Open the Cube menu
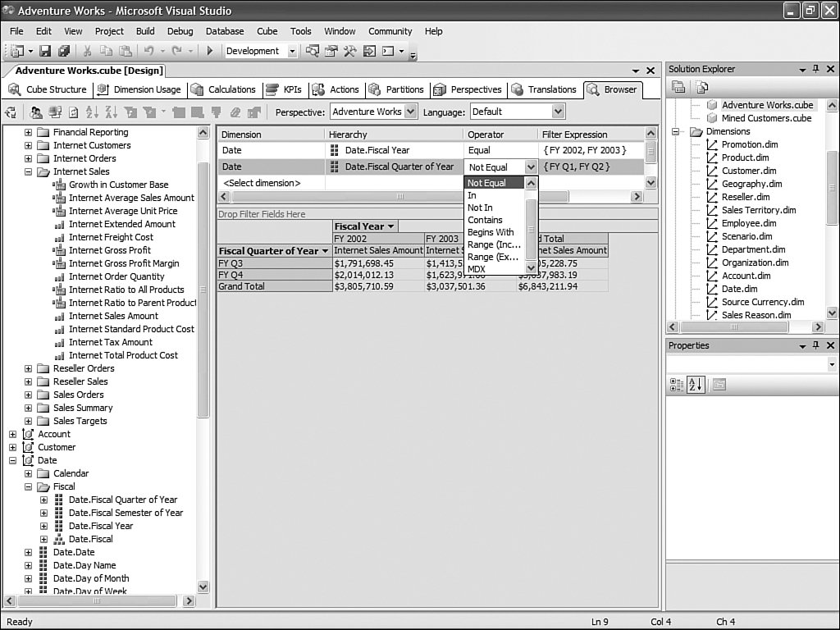This screenshot has width=840, height=630. [x=267, y=31]
